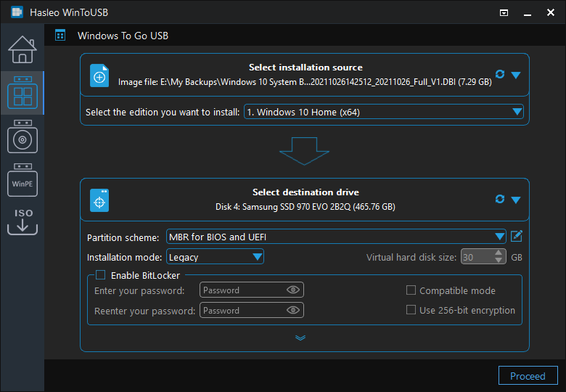Viewport: 566px width, 392px height.
Task: Click the Hasleo WinToUSB app logo
Action: click(x=17, y=12)
